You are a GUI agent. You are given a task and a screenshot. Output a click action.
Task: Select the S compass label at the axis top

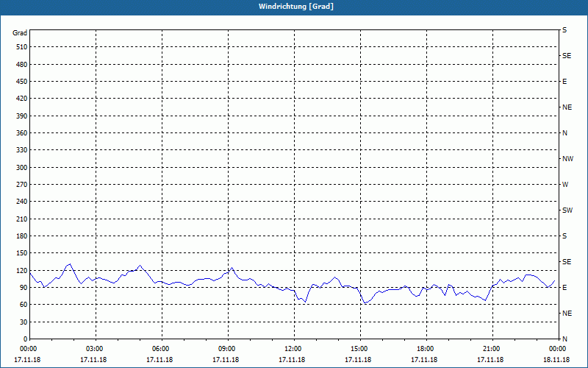[564, 30]
